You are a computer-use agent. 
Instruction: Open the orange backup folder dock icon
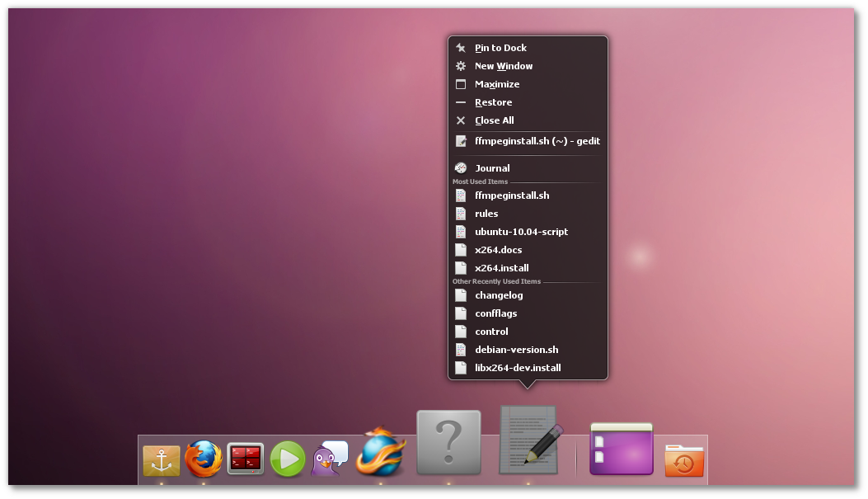click(685, 459)
